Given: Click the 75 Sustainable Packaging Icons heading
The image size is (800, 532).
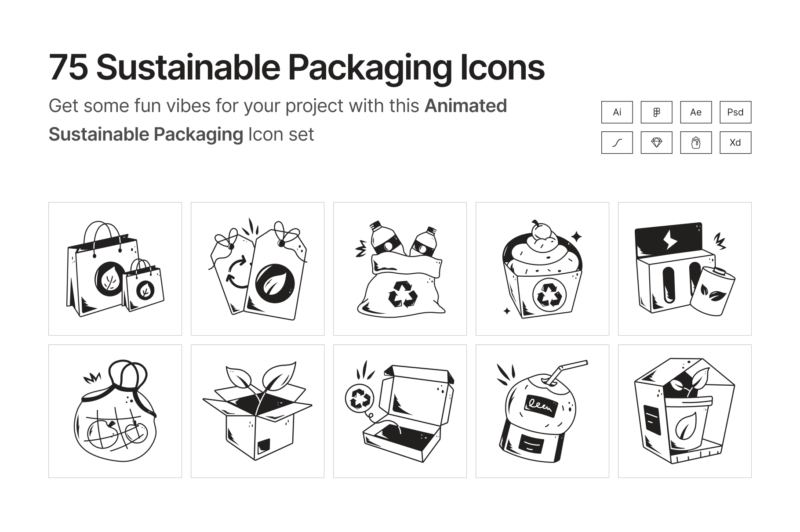Looking at the screenshot, I should coord(297,68).
